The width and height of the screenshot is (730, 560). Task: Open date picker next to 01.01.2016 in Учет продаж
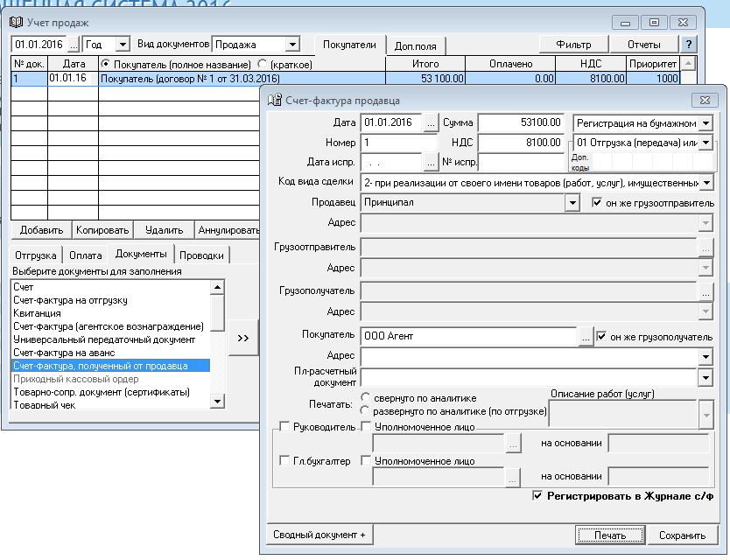pyautogui.click(x=74, y=45)
